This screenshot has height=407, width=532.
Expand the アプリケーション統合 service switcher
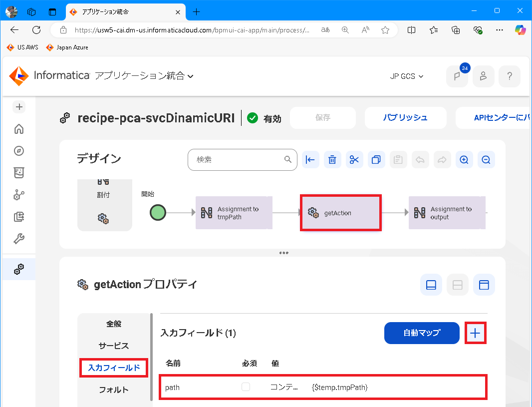pos(144,76)
